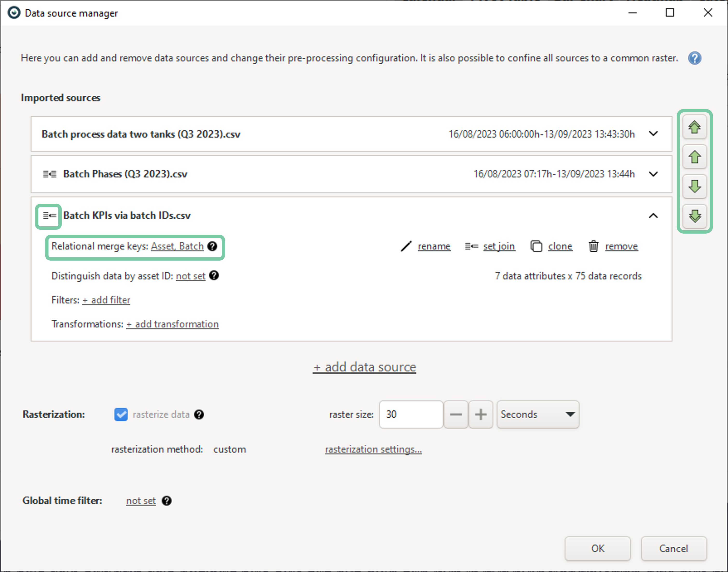Click 7 data attributes x 75 data records text

568,276
